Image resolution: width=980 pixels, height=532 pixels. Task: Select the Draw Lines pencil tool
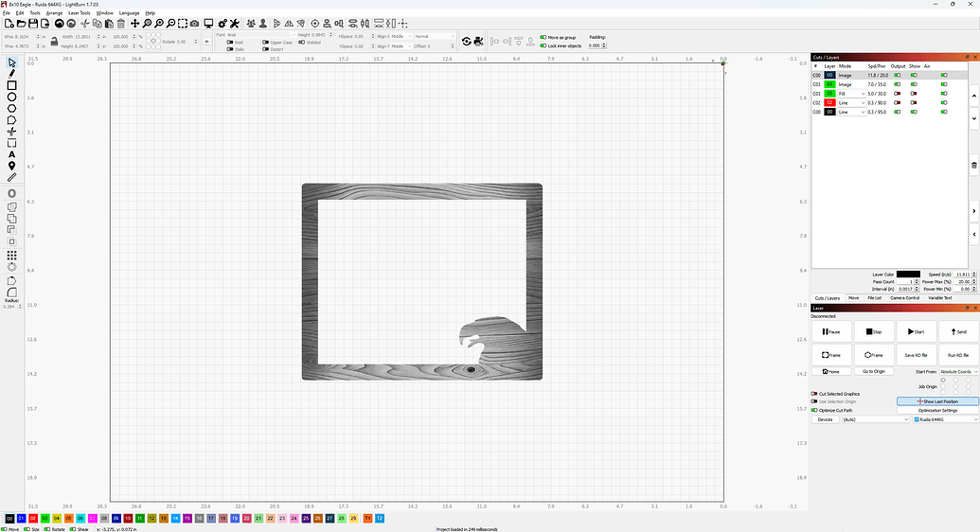point(12,74)
